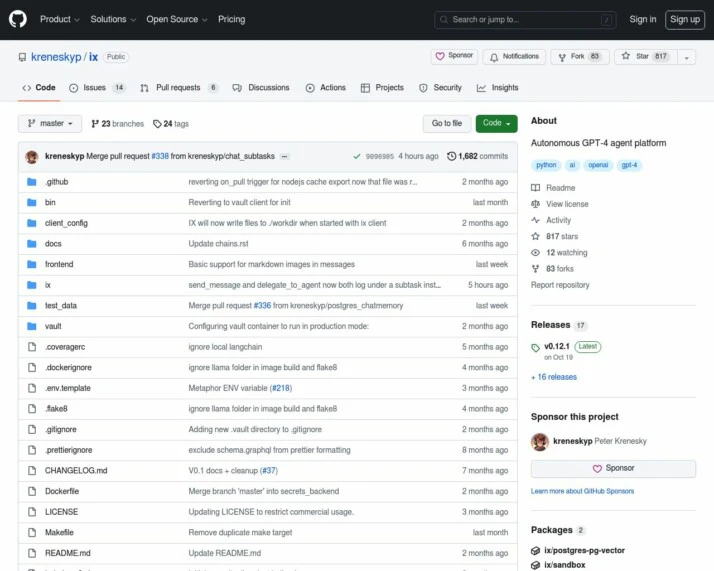Switch to the Issues tab
Image resolution: width=714 pixels, height=571 pixels.
tap(97, 88)
